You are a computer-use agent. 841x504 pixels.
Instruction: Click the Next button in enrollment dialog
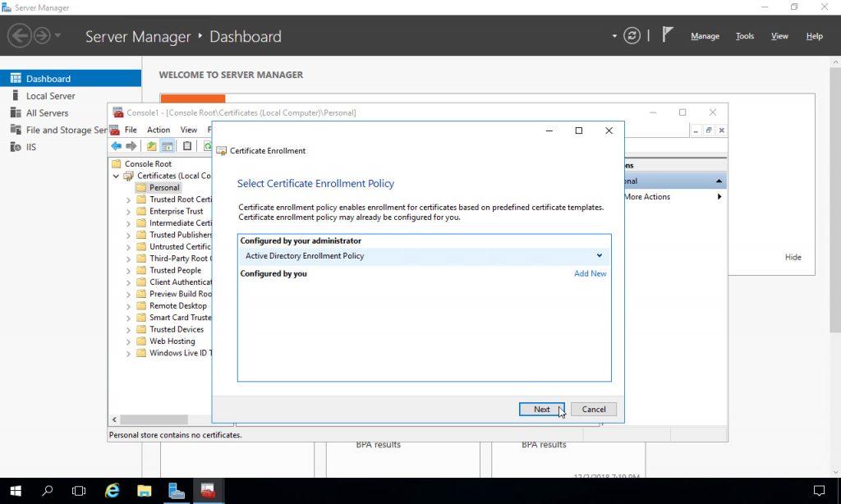(x=541, y=409)
